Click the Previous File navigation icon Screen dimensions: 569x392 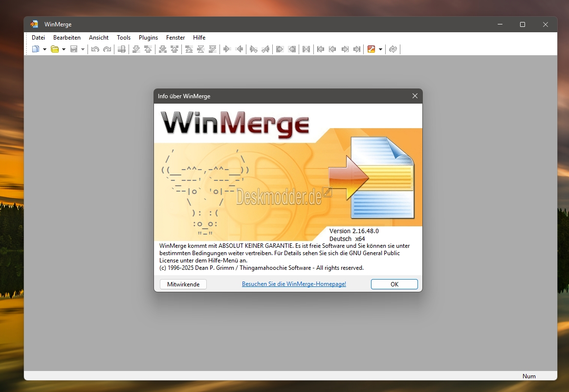[x=332, y=49]
